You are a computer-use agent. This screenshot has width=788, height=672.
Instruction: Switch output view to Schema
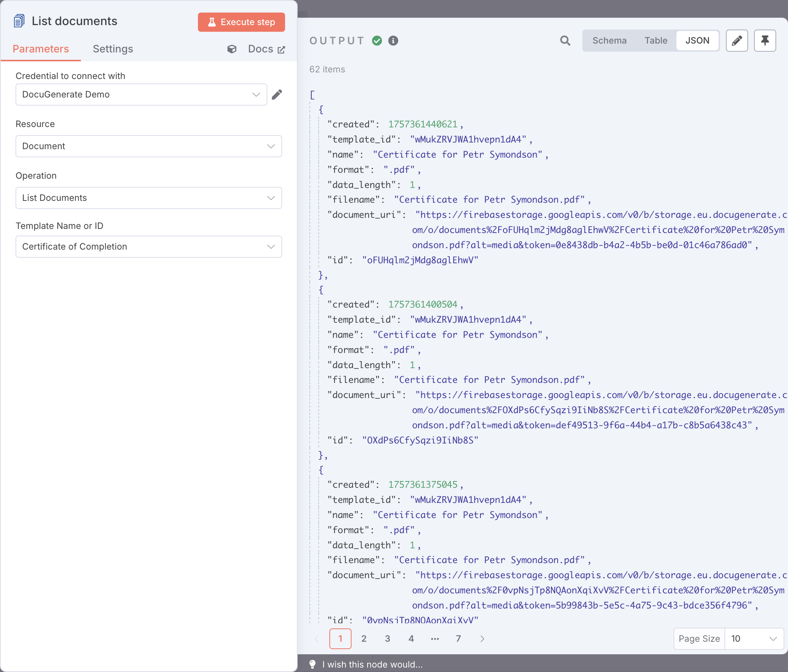coord(609,41)
